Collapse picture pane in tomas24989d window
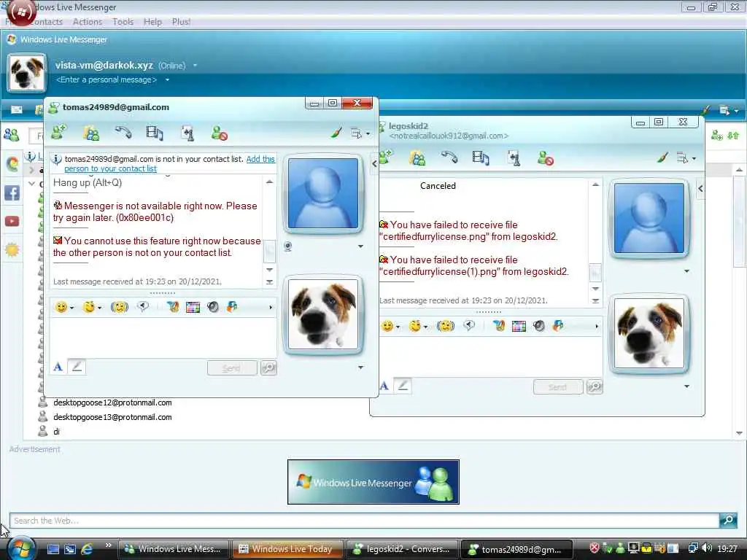The image size is (747, 560). 374,163
